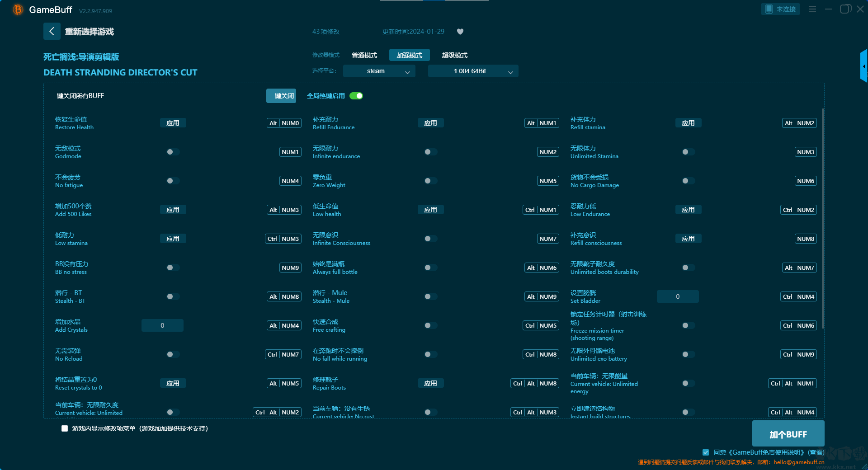Enable Always full bottle
The height and width of the screenshot is (470, 868).
(430, 268)
